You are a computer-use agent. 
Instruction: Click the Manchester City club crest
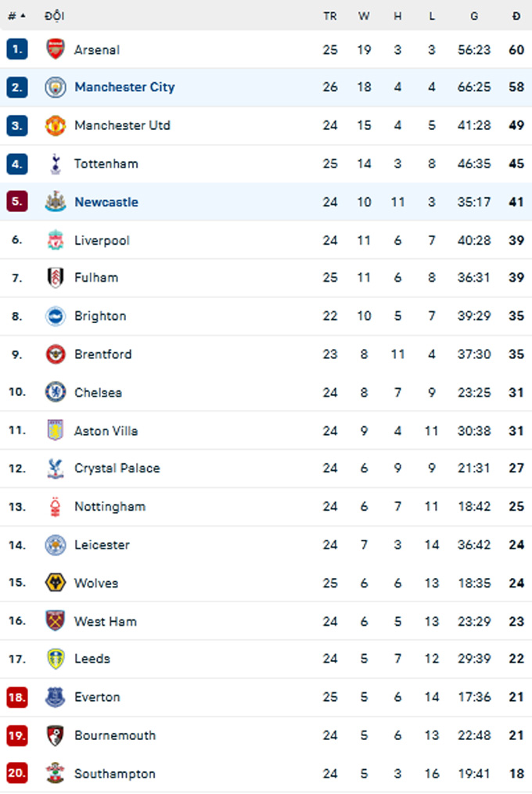[x=56, y=87]
